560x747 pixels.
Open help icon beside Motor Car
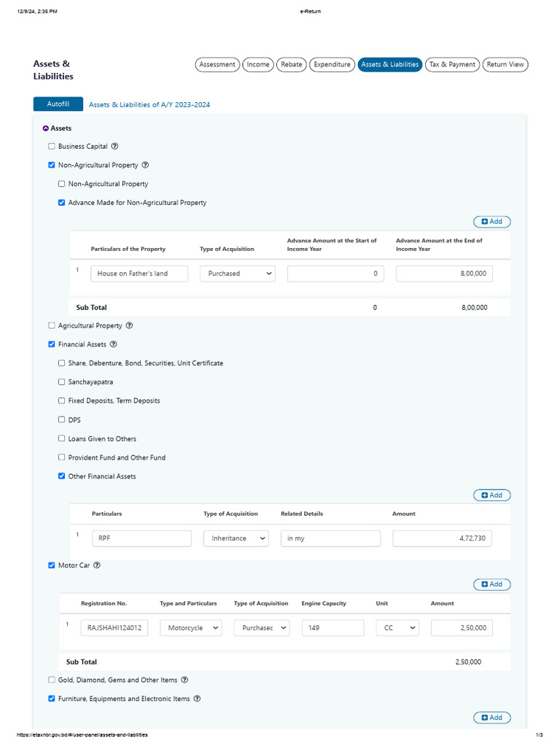pyautogui.click(x=97, y=565)
